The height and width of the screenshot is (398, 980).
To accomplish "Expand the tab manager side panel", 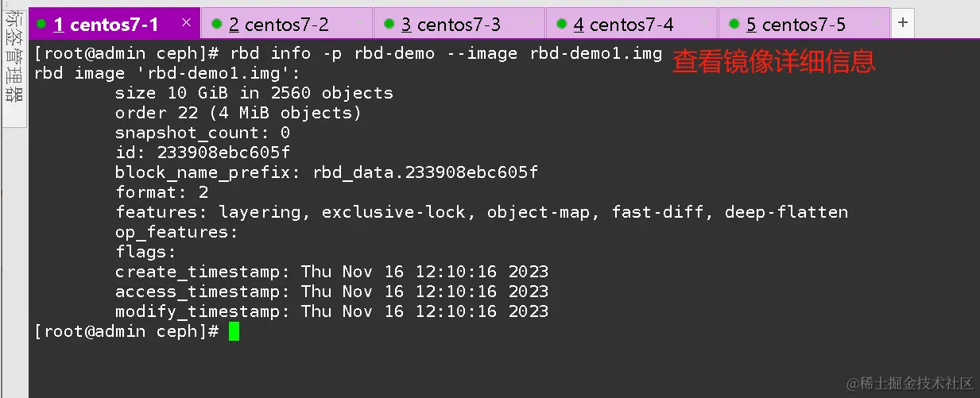I will (x=14, y=64).
